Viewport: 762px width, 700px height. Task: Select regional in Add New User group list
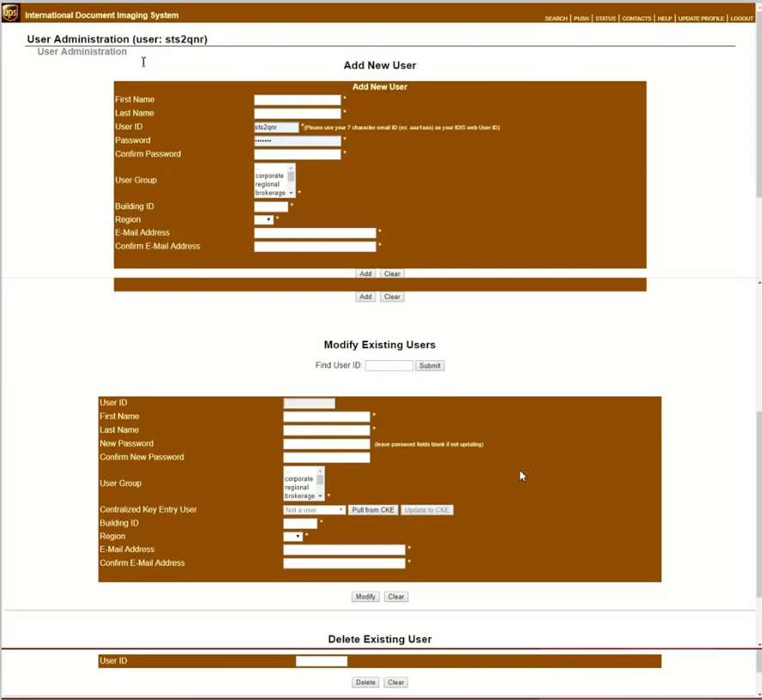(x=267, y=185)
